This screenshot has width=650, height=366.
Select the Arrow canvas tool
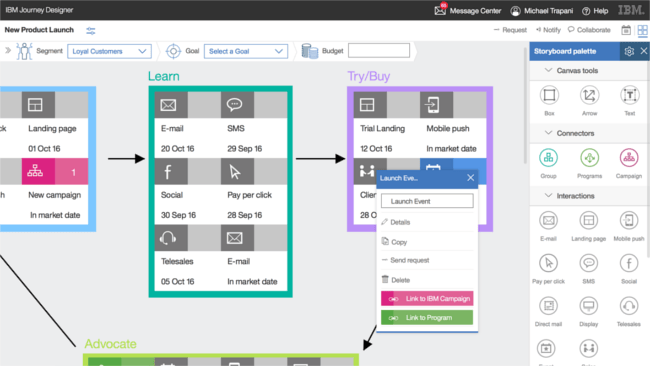click(x=589, y=95)
